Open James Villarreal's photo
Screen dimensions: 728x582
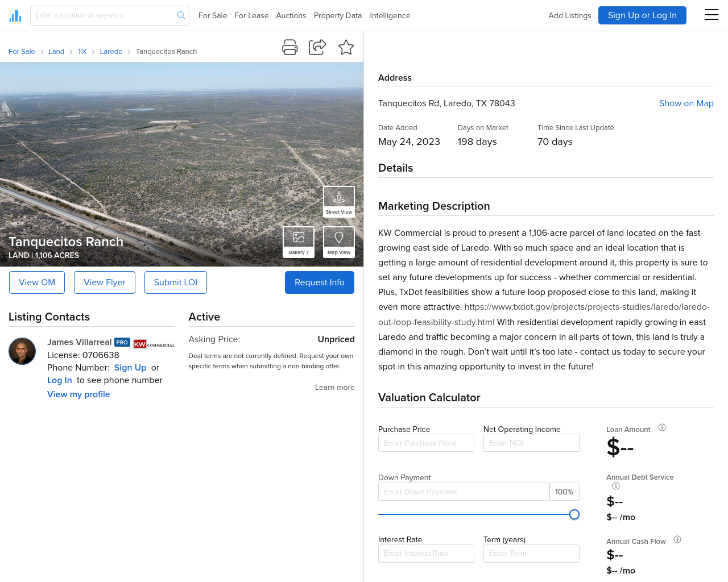[22, 351]
